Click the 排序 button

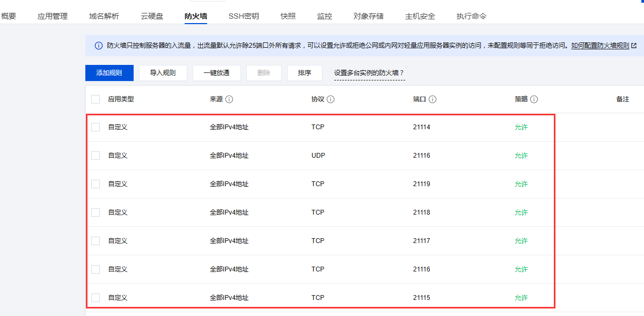(304, 73)
